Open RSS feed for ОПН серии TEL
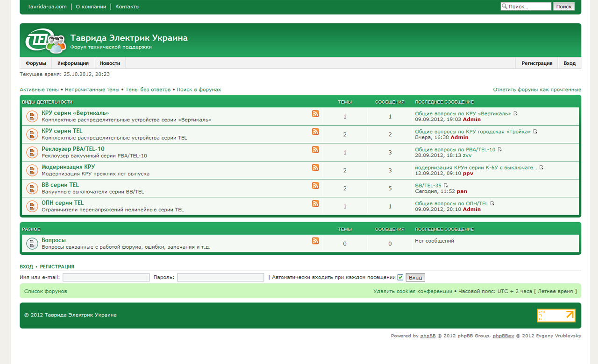Screen dimensions: 598x364 pyautogui.click(x=315, y=203)
